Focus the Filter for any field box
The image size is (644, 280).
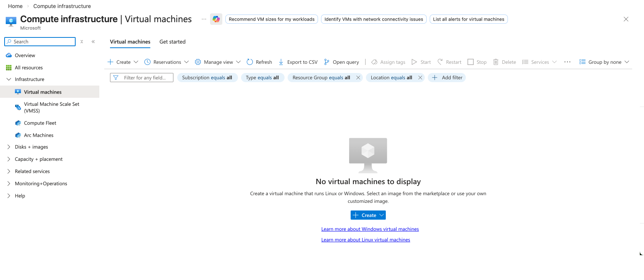142,78
